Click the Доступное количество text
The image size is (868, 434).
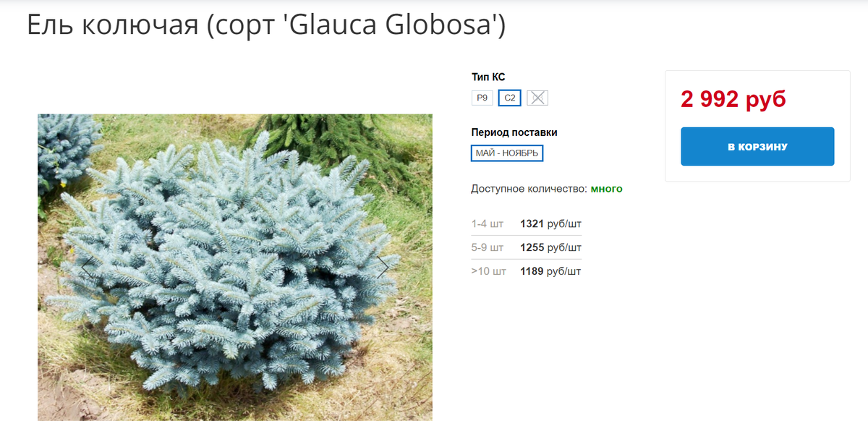click(x=529, y=189)
